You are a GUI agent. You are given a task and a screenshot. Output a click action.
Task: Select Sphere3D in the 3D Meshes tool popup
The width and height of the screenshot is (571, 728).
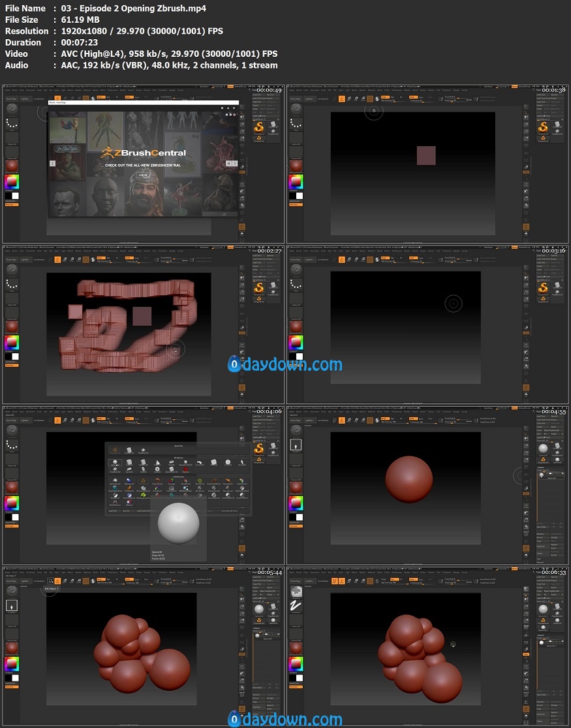pyautogui.click(x=116, y=462)
